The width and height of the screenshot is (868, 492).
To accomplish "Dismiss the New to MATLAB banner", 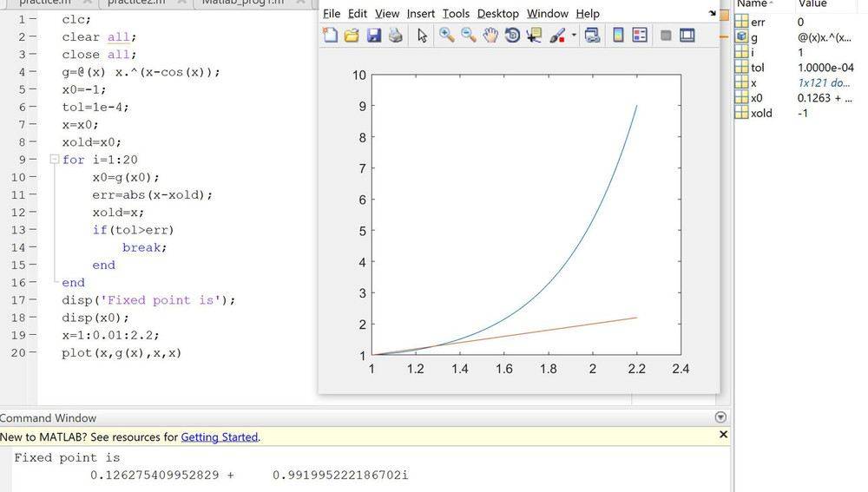I will 723,435.
